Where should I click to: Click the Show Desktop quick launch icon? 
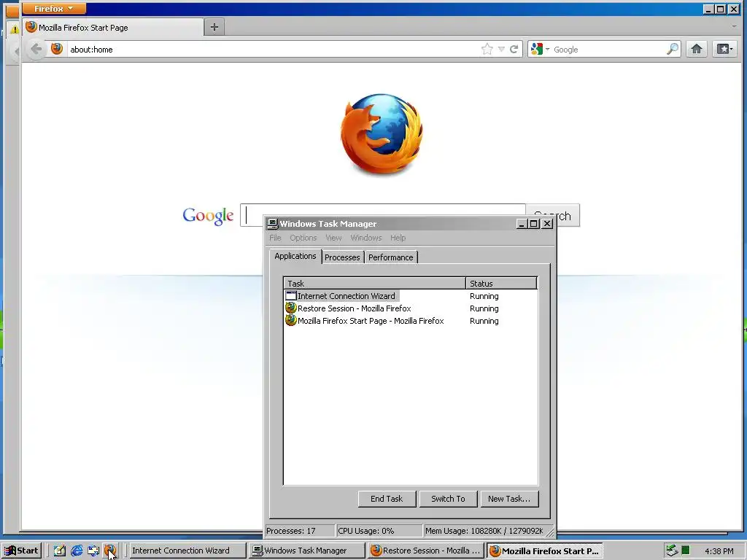coord(59,551)
